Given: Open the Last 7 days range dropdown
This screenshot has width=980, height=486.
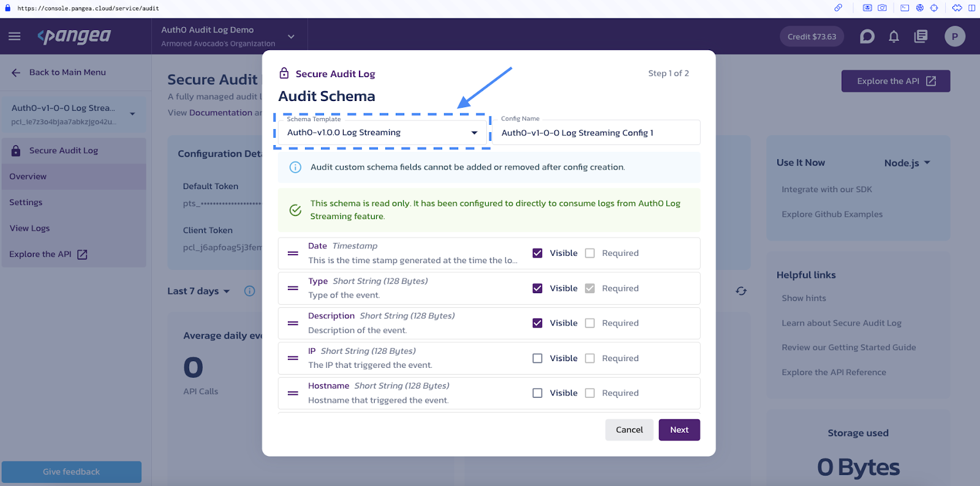Looking at the screenshot, I should click(x=198, y=291).
